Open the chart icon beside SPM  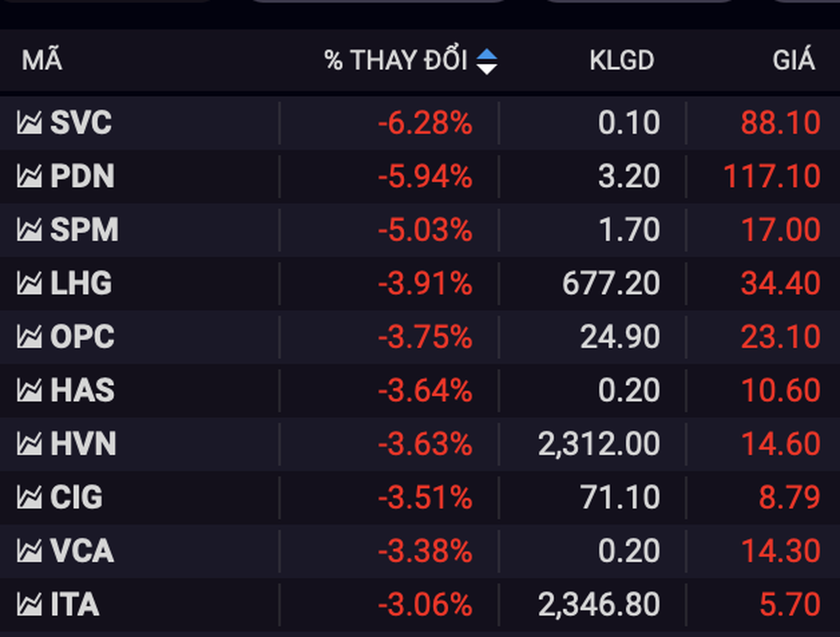(29, 231)
